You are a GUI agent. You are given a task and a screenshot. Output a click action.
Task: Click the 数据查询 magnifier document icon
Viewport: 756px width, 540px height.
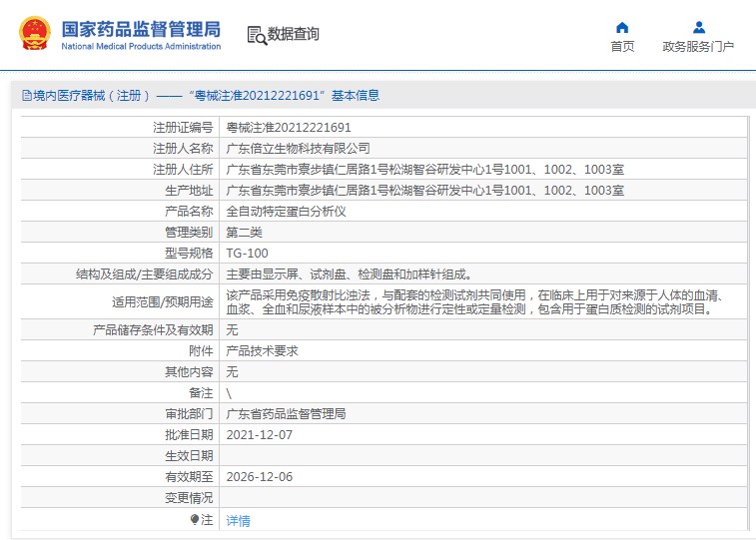click(257, 35)
